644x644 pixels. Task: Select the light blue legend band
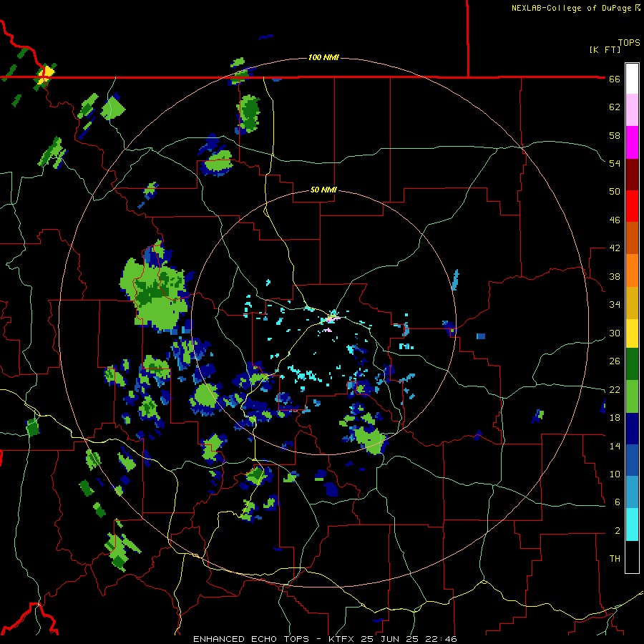point(632,492)
